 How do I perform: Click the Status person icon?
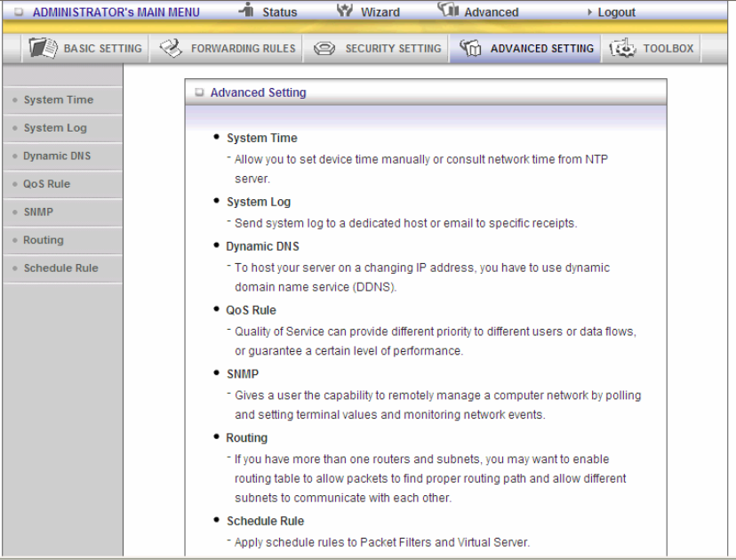click(246, 10)
